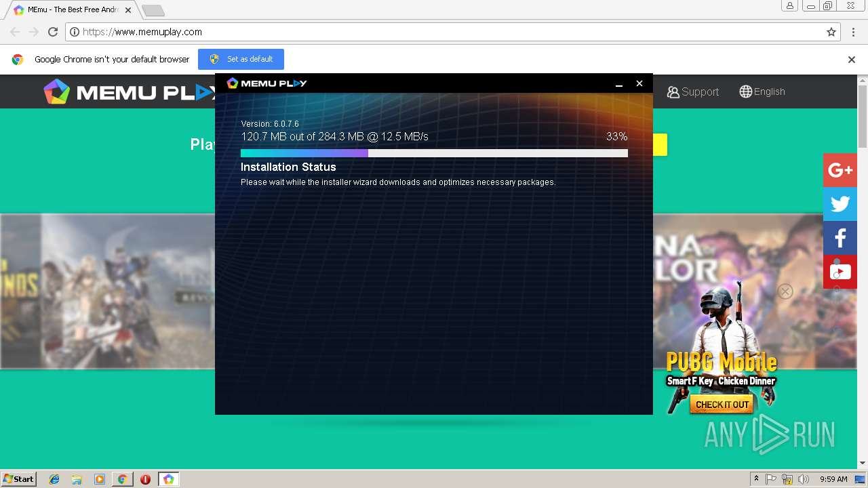The height and width of the screenshot is (488, 868).
Task: Click the Opera taskbar icon
Action: [145, 479]
